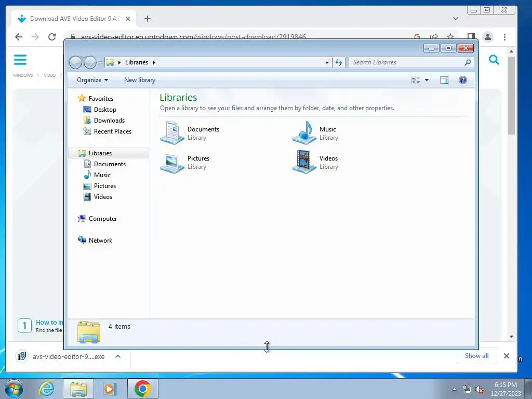Click VIDEO breadcrumb link on webpage
Screen dimensions: 532x399
tap(49, 75)
